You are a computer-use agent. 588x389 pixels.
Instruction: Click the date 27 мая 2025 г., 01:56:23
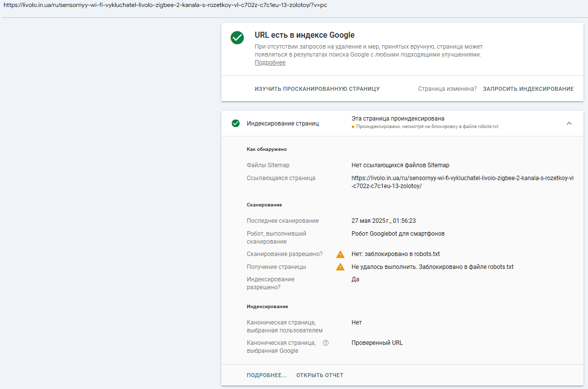(384, 221)
